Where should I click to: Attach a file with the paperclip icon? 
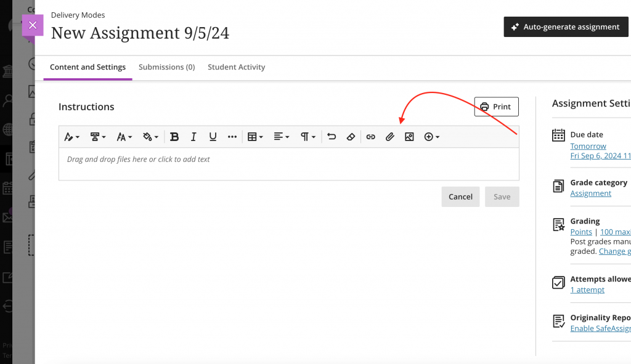(390, 136)
